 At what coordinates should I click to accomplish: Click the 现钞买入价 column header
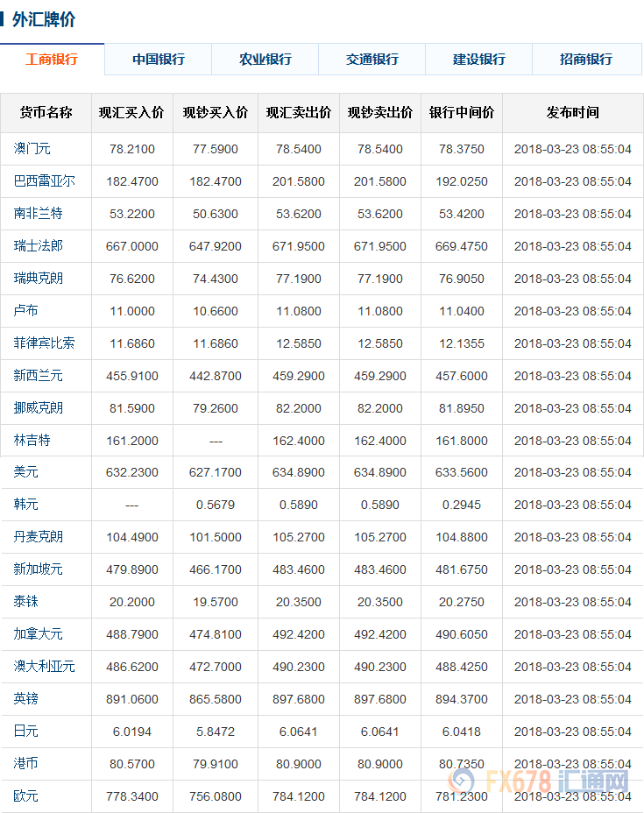216,112
